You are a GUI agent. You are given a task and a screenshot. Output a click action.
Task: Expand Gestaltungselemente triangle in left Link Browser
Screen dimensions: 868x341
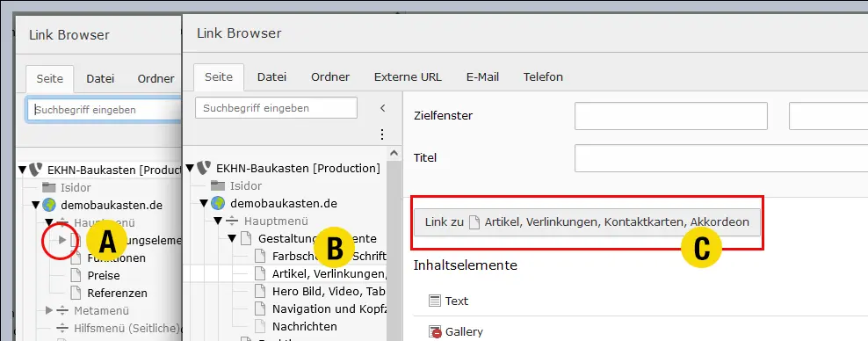[x=62, y=240]
